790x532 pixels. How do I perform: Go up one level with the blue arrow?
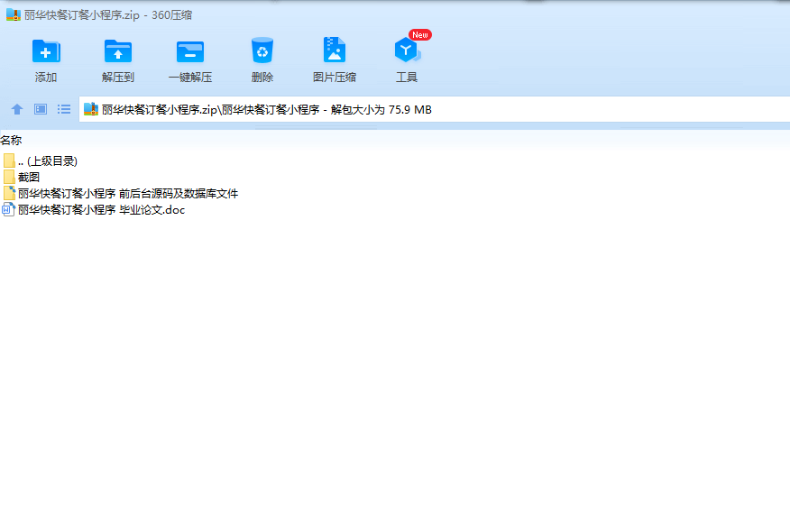tap(17, 109)
